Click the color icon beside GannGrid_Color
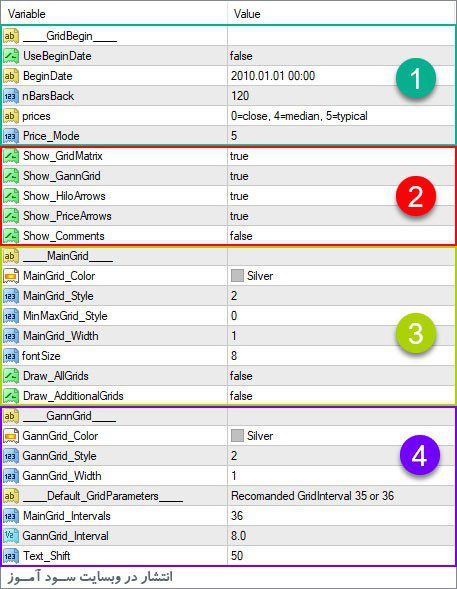The image size is (457, 589). 11,436
